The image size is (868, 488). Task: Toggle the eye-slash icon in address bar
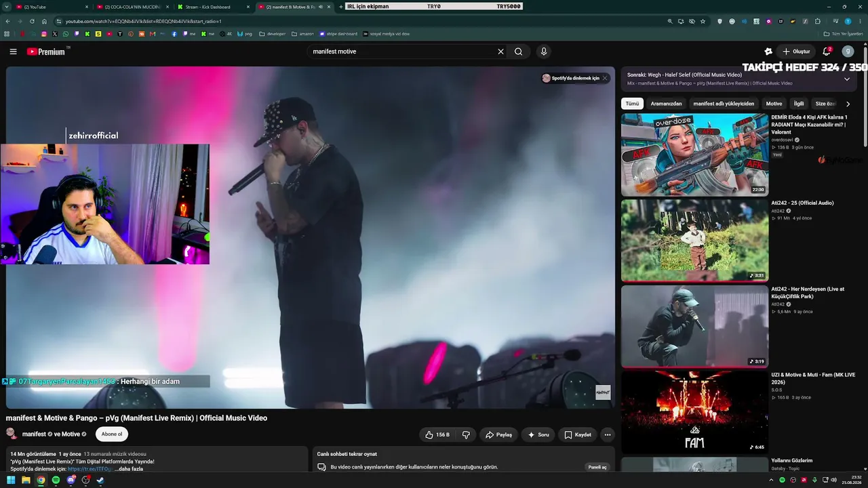692,21
